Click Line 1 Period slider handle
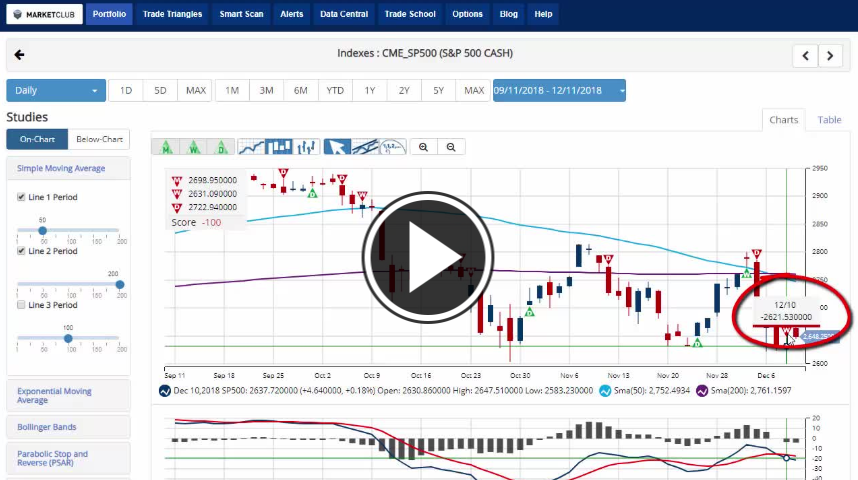The height and width of the screenshot is (480, 858). pyautogui.click(x=43, y=230)
